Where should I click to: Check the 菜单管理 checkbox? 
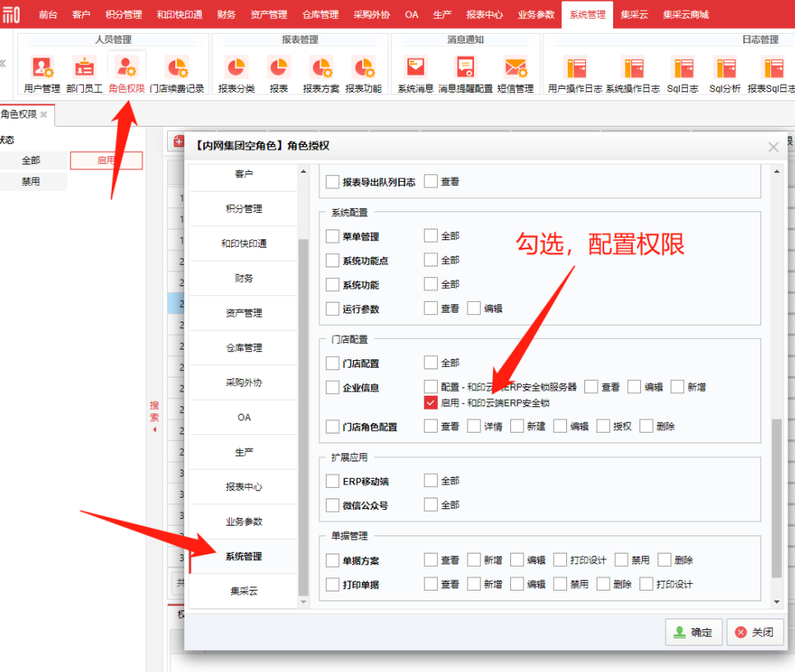[x=332, y=236]
